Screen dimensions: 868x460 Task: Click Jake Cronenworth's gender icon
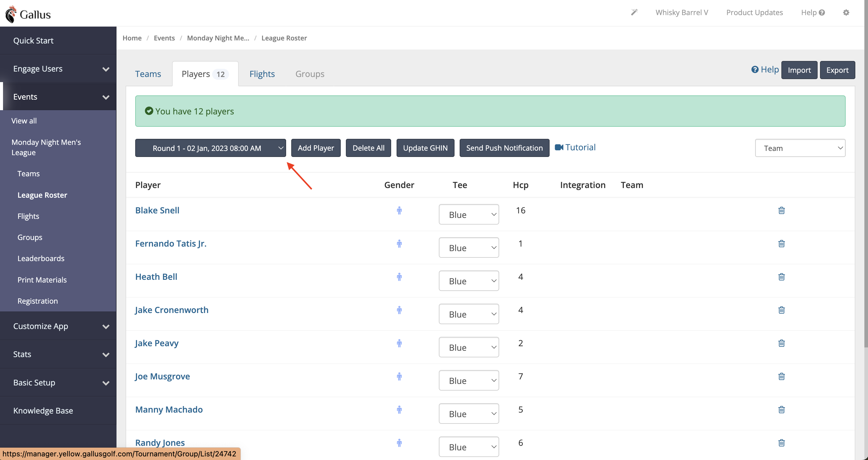(399, 310)
